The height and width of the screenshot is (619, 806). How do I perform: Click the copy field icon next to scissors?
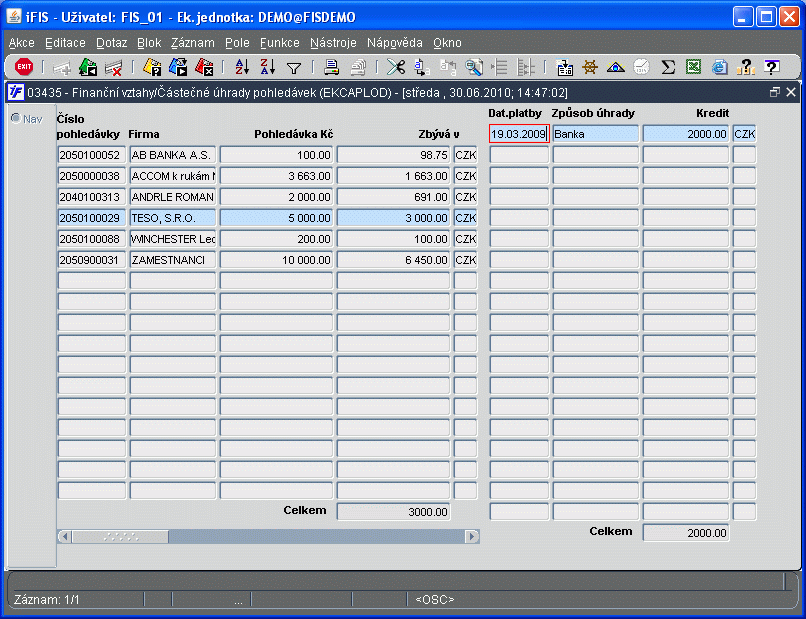[422, 67]
